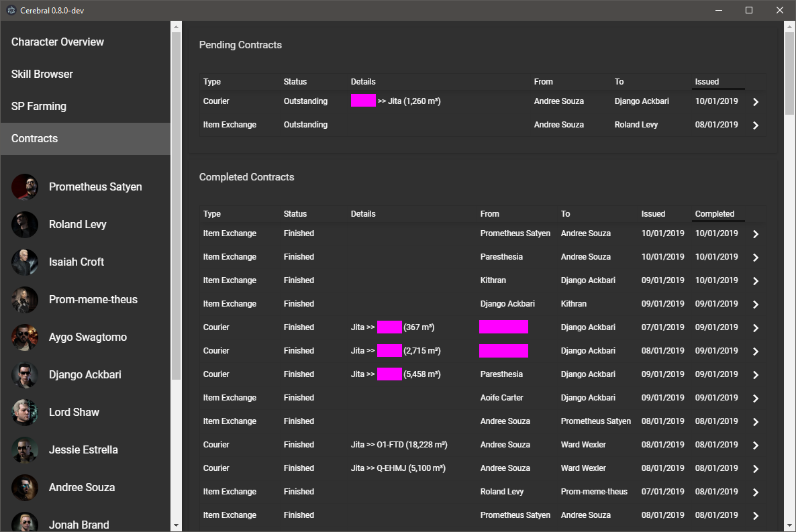Screen dimensions: 796x532
Task: Click the 'Kithran' To cell
Action: [x=574, y=303]
